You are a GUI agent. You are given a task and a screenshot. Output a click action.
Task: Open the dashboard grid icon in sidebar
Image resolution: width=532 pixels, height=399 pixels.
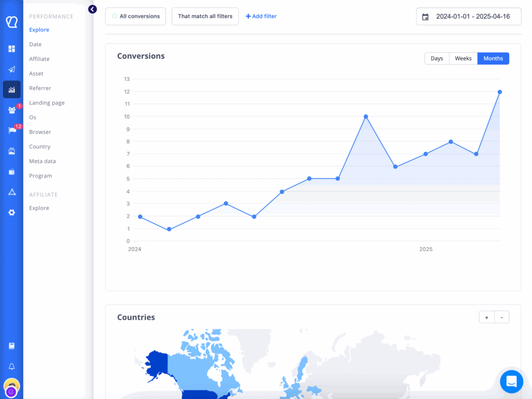tap(11, 49)
